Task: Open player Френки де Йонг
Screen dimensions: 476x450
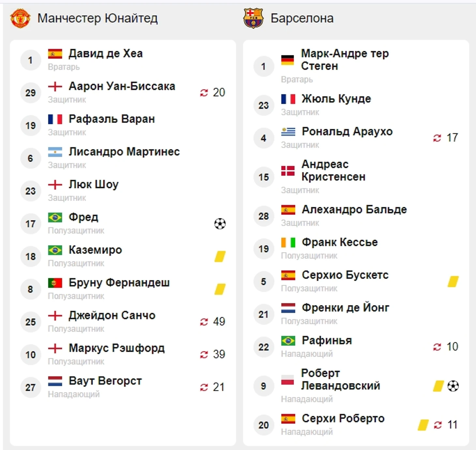Action: [346, 308]
